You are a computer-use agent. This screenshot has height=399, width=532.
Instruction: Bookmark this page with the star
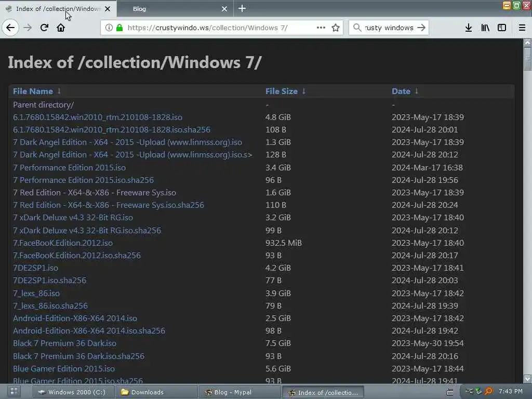336,28
